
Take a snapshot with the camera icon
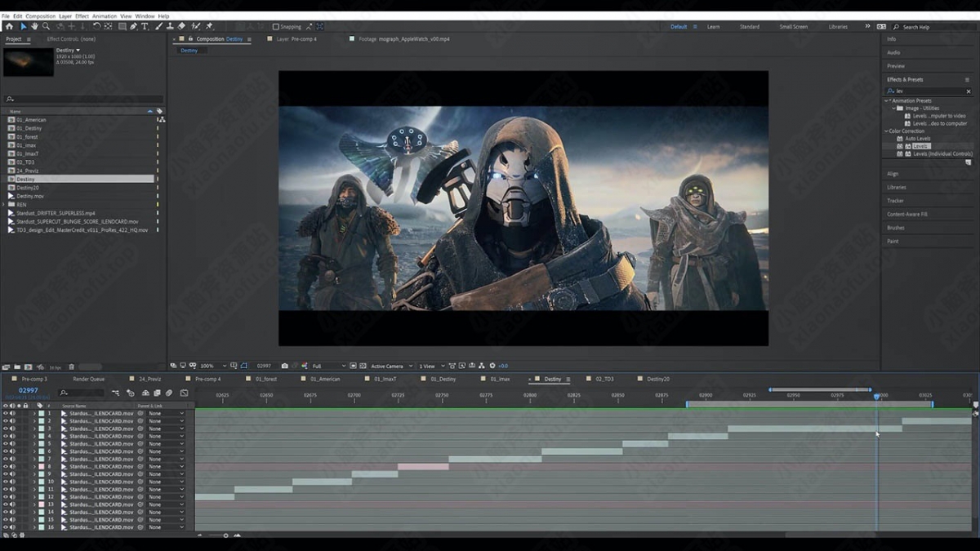coord(284,366)
